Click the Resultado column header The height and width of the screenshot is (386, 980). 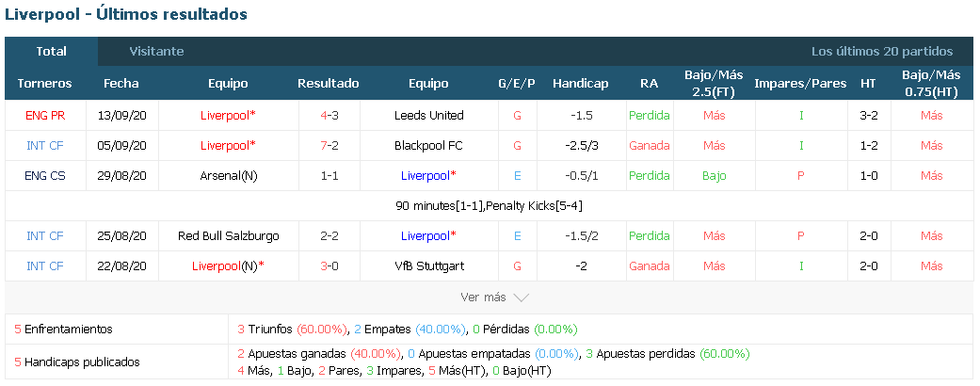329,83
